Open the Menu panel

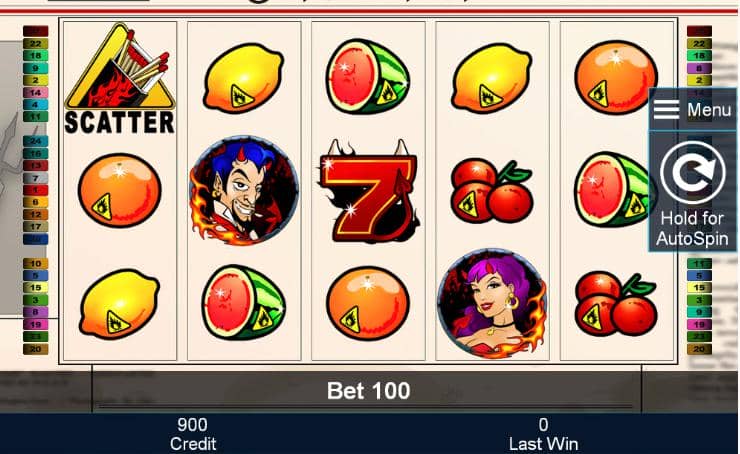pos(692,110)
